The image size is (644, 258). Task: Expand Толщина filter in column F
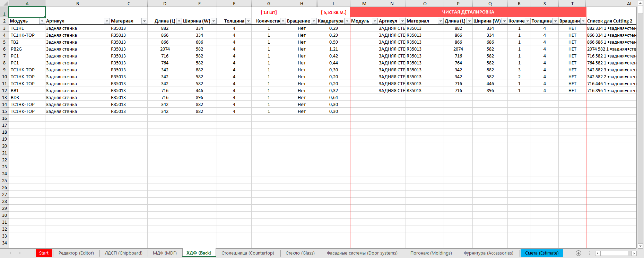pyautogui.click(x=248, y=21)
